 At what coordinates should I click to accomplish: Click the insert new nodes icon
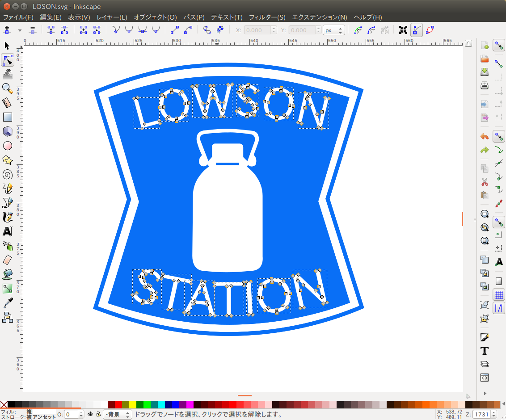(7, 30)
